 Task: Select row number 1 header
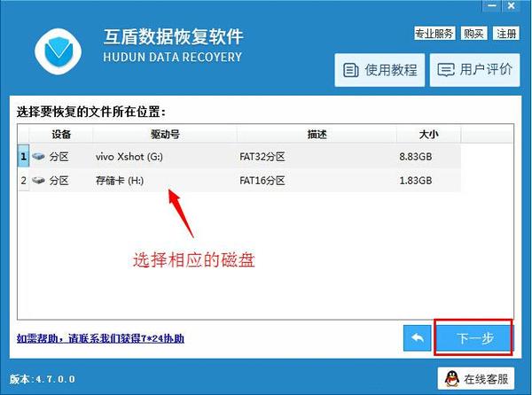pyautogui.click(x=23, y=156)
